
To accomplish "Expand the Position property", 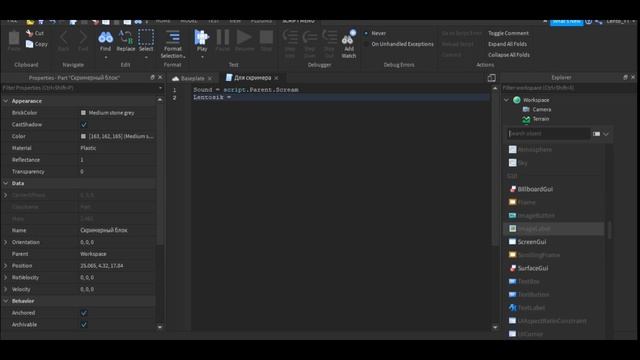I will [6, 266].
